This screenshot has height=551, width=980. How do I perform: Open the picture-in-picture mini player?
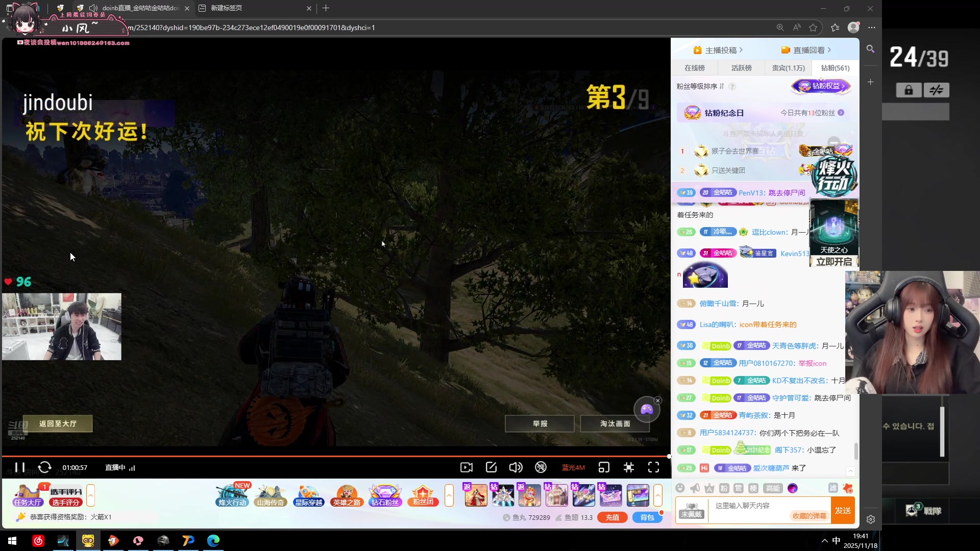tap(604, 467)
